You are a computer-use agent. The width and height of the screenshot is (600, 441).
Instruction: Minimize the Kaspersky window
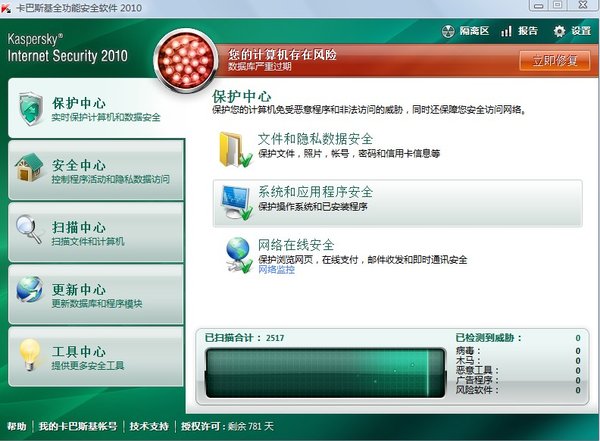pos(539,5)
